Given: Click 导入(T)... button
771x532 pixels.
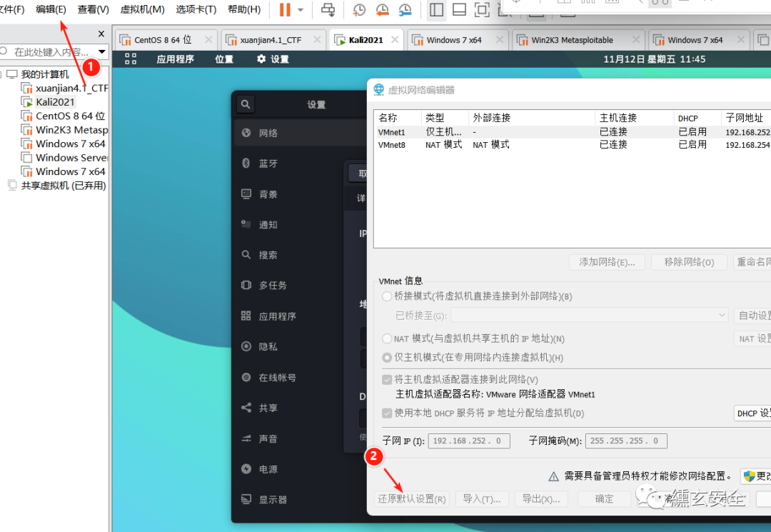Looking at the screenshot, I should coord(482,499).
